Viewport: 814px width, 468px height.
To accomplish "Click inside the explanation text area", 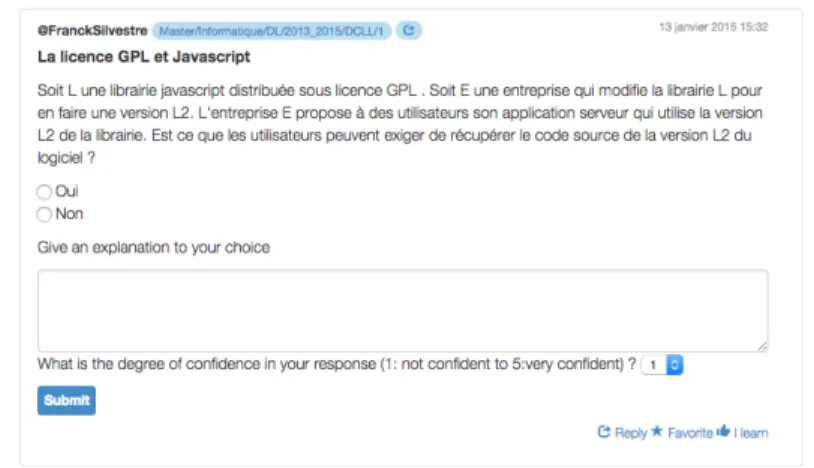I will pos(403,311).
